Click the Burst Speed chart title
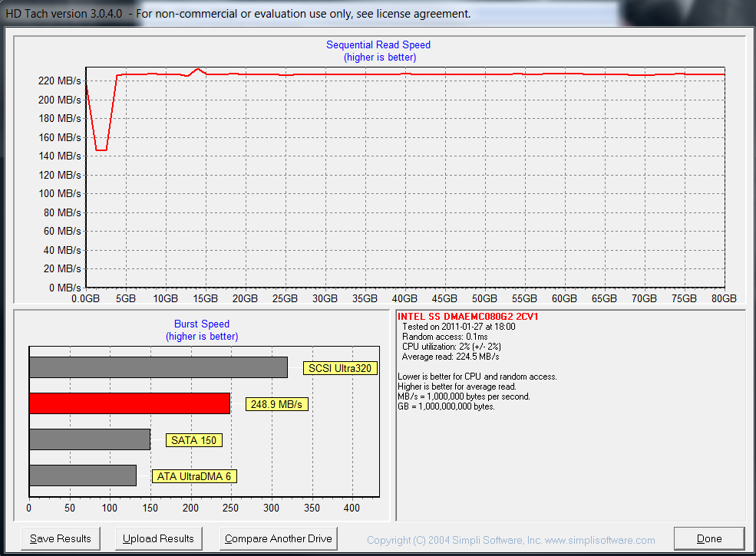The image size is (756, 556). coord(201,324)
